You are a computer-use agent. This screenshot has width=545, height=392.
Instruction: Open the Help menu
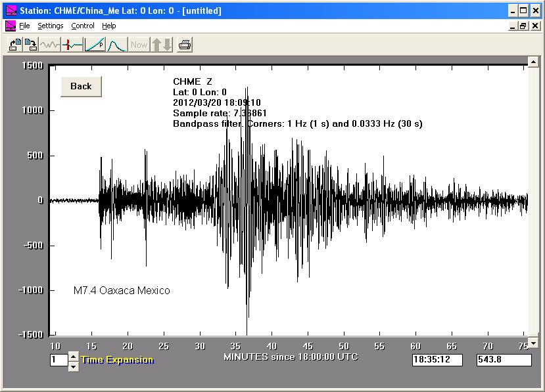click(109, 26)
